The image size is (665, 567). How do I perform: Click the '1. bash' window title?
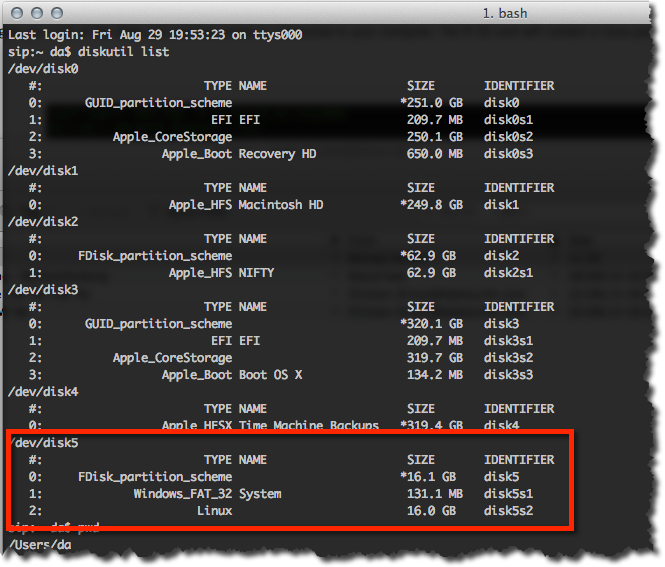(505, 14)
